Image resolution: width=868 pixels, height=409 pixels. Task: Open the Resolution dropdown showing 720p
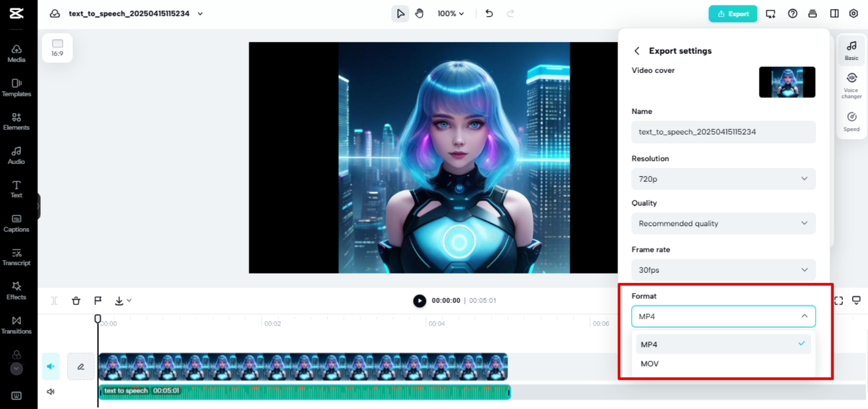pyautogui.click(x=723, y=179)
